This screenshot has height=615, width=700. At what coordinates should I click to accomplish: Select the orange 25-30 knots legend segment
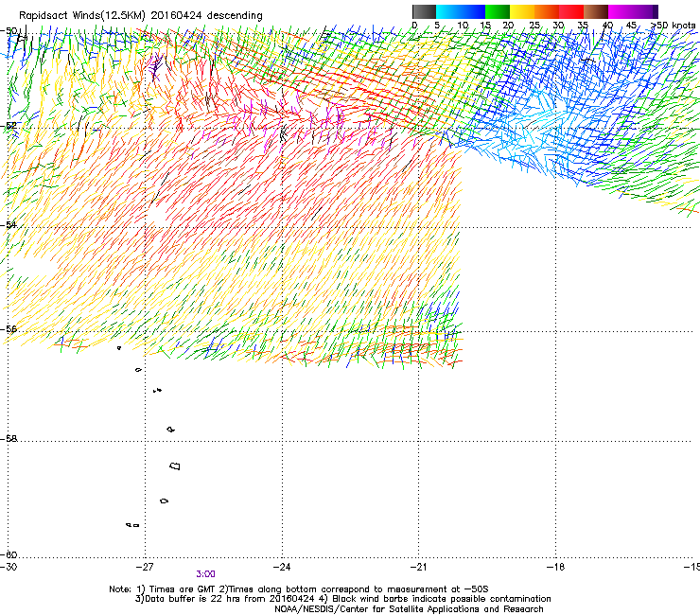pyautogui.click(x=547, y=11)
